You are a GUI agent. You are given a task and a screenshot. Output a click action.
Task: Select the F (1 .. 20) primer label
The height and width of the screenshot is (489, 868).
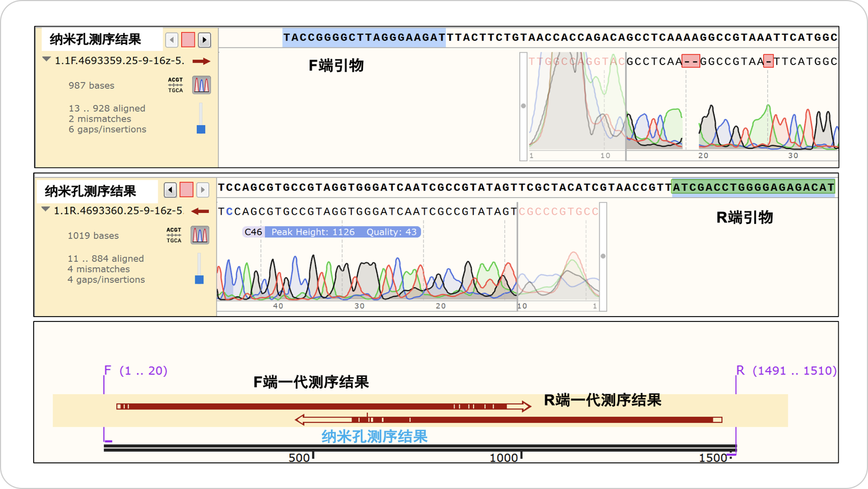click(x=136, y=371)
